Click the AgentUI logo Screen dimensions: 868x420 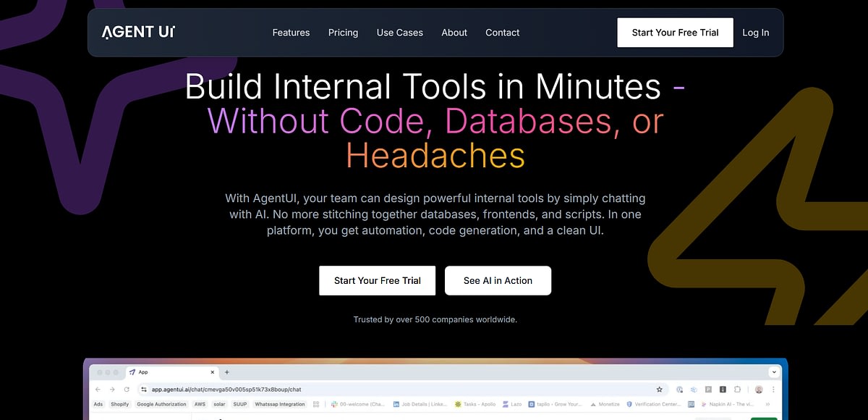point(138,32)
